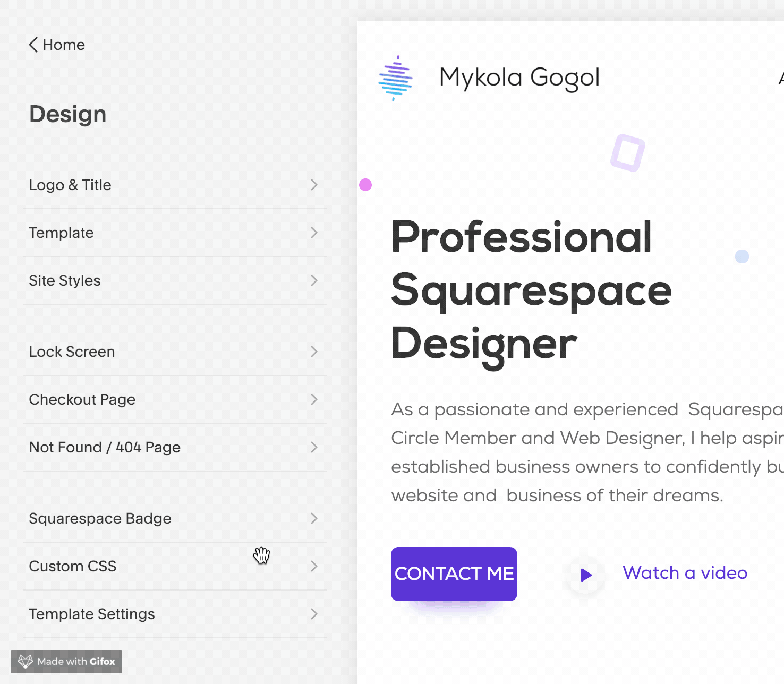Click the striped site logo icon
The image size is (784, 684).
click(395, 78)
